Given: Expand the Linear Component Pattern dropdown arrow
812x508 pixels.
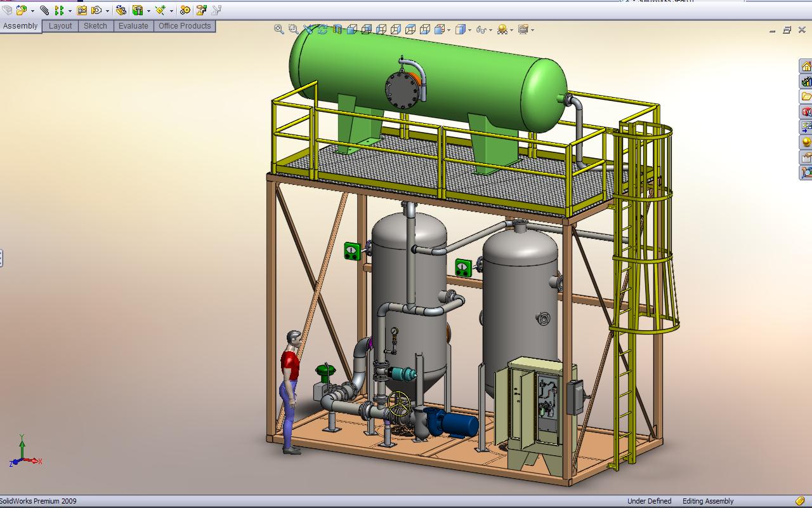Looking at the screenshot, I should (x=70, y=11).
